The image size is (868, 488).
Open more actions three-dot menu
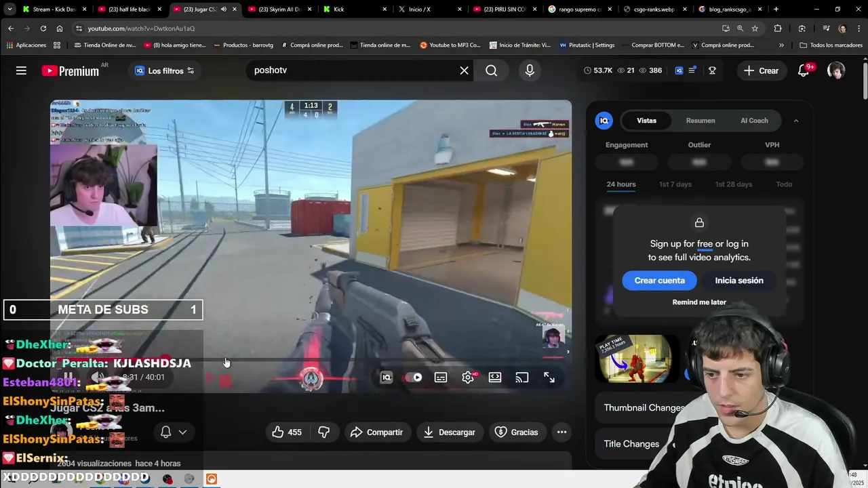[x=561, y=432]
